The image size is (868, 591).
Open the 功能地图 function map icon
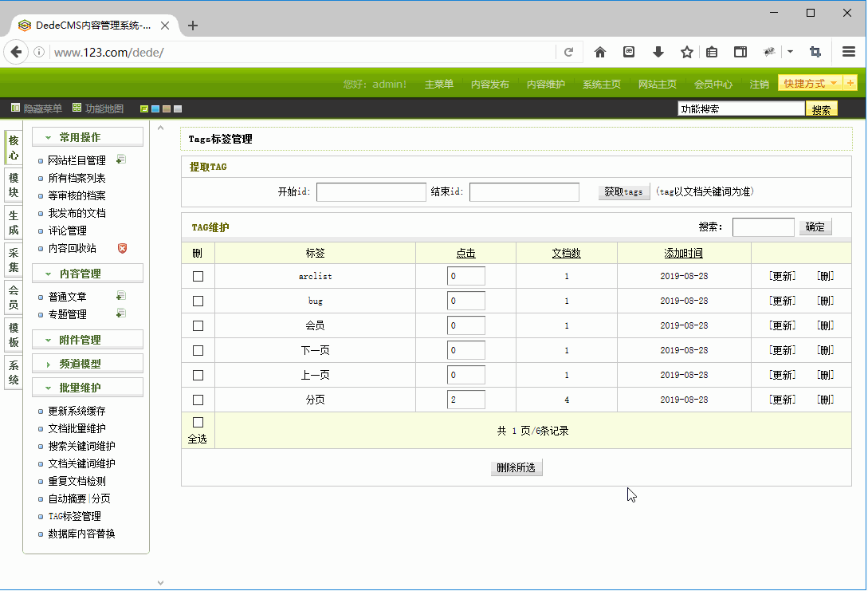pyautogui.click(x=77, y=108)
